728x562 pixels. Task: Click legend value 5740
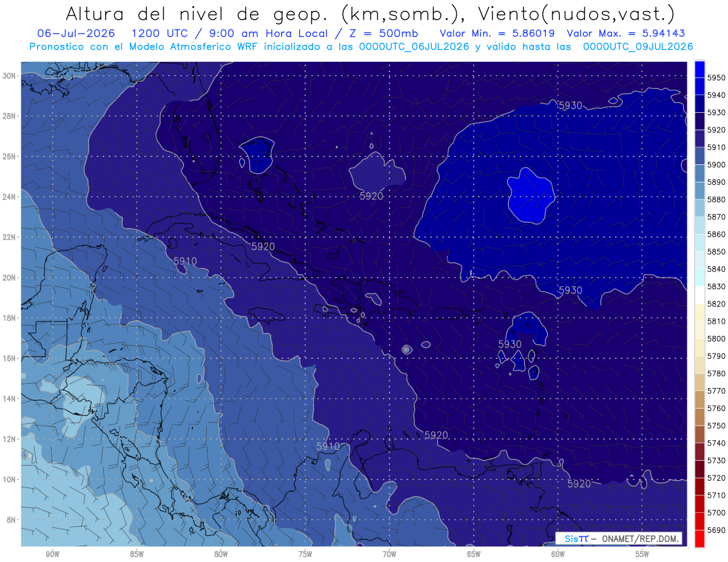[x=716, y=443]
